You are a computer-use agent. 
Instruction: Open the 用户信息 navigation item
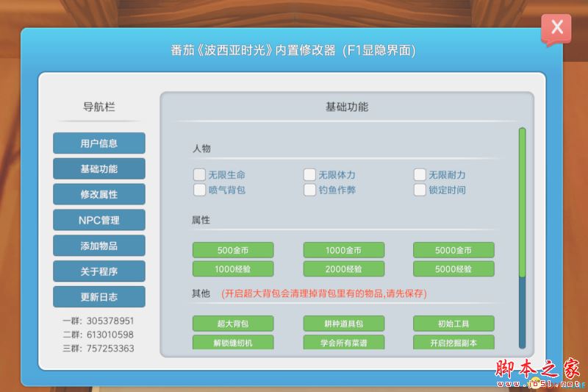point(99,143)
